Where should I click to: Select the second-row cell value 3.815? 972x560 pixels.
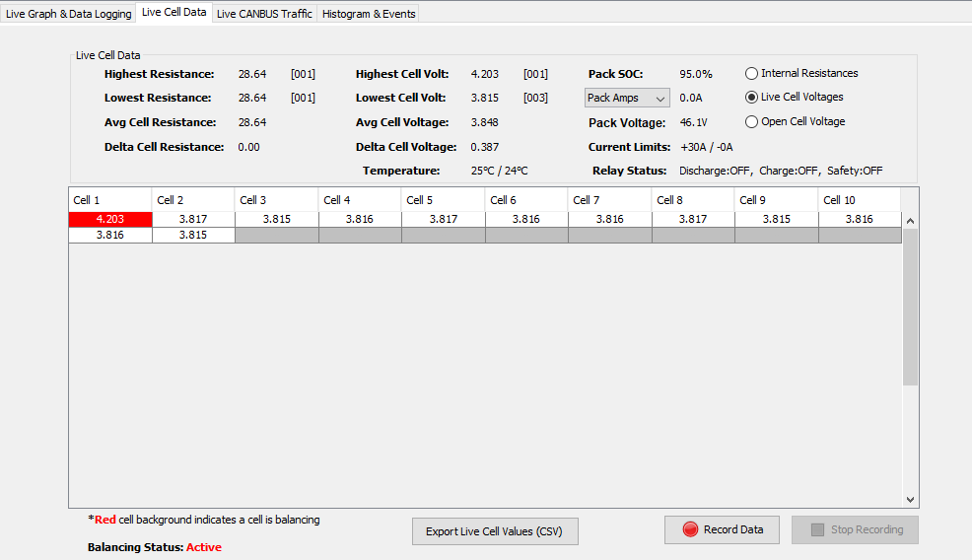click(x=193, y=235)
